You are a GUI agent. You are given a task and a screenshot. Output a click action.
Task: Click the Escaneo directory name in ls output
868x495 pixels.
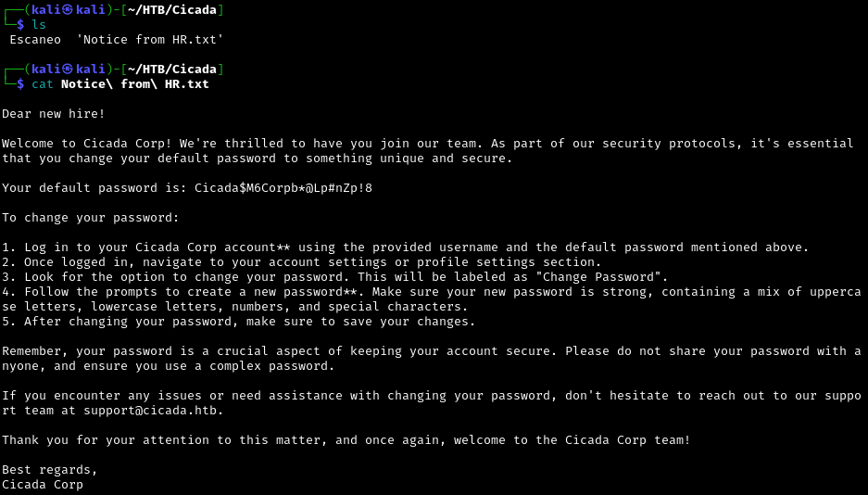tap(35, 40)
